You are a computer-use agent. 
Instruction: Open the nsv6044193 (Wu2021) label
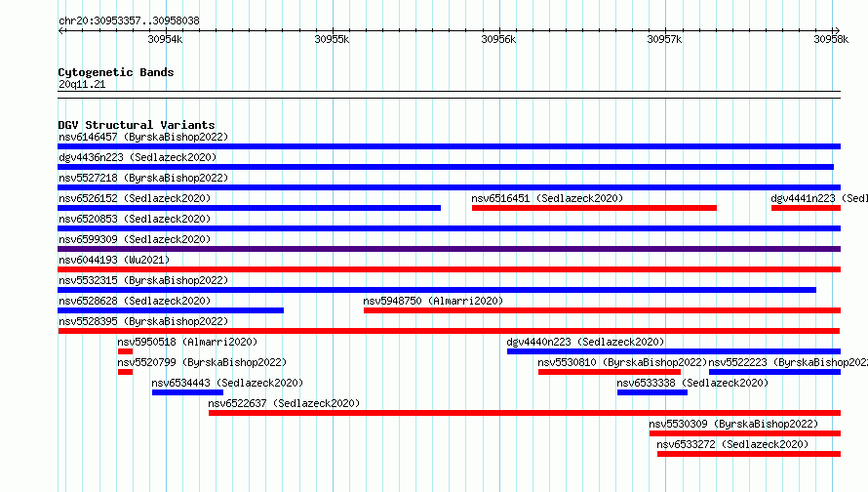pos(114,260)
